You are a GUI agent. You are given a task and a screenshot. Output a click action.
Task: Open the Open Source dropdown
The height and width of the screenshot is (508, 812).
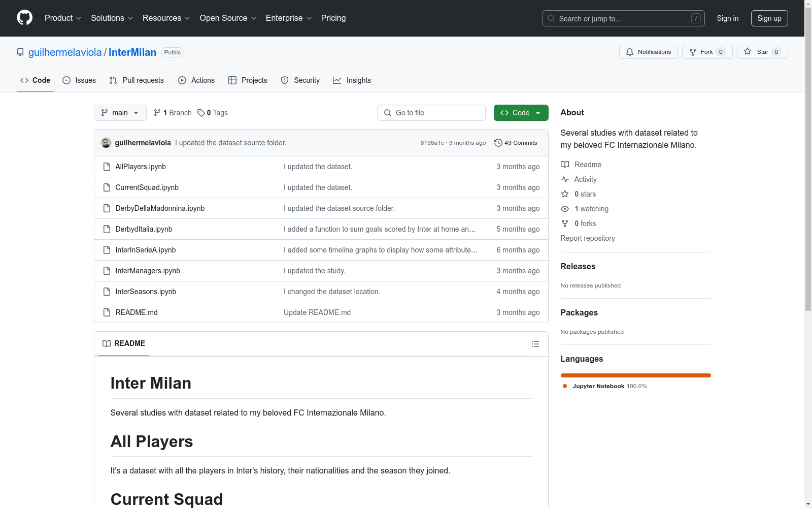(228, 18)
